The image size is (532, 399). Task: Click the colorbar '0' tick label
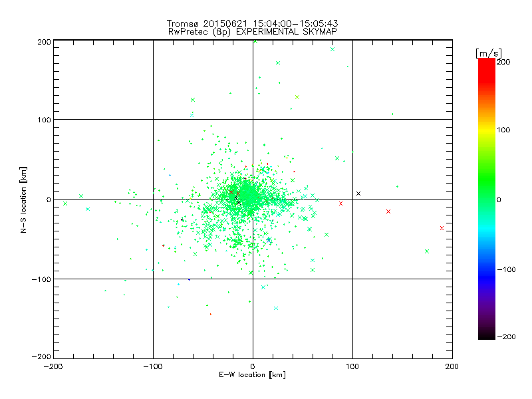click(499, 199)
